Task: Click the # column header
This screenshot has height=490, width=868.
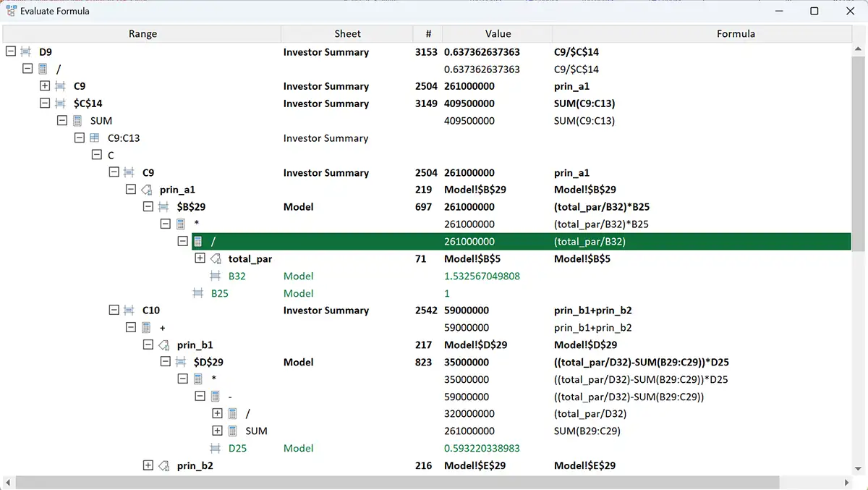Action: pyautogui.click(x=428, y=33)
